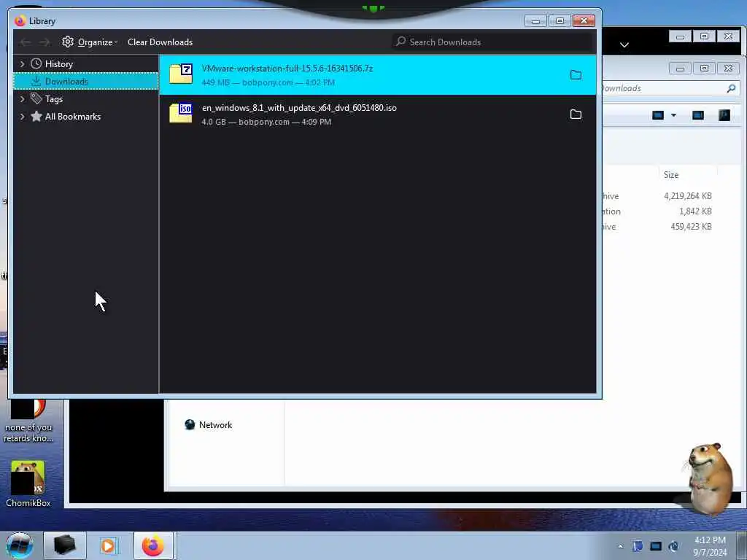The height and width of the screenshot is (560, 747).
Task: Click Clear Downloads button
Action: click(x=160, y=42)
